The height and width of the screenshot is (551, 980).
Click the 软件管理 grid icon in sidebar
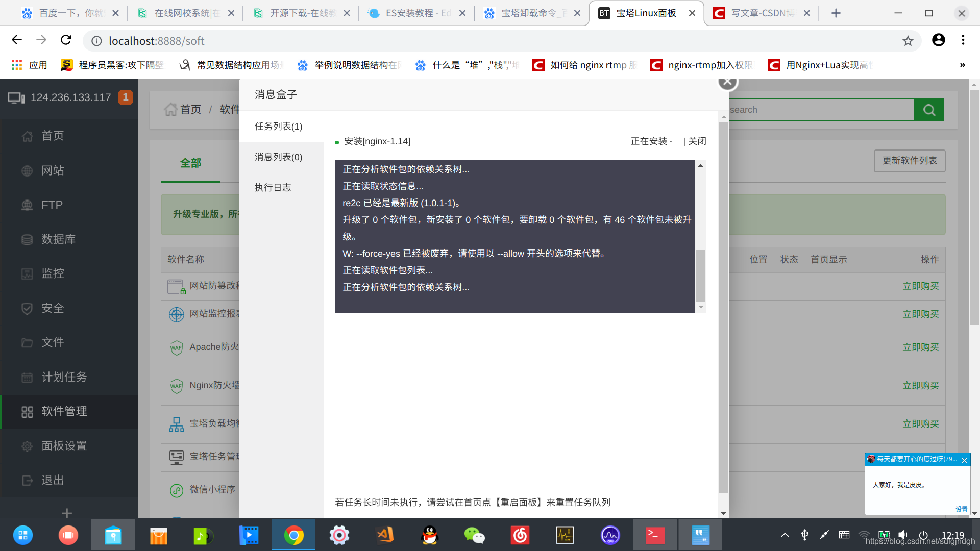point(27,411)
